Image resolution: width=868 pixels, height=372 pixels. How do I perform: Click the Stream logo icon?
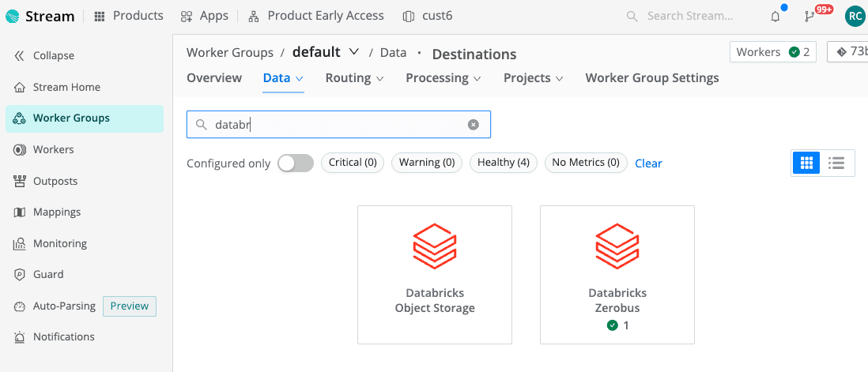click(12, 16)
